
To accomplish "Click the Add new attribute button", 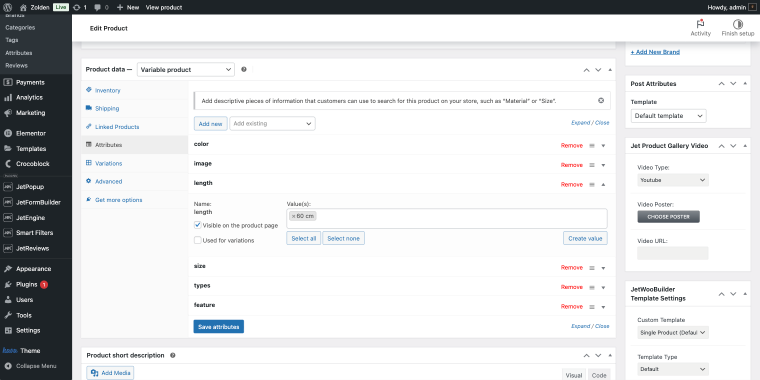I will [210, 124].
